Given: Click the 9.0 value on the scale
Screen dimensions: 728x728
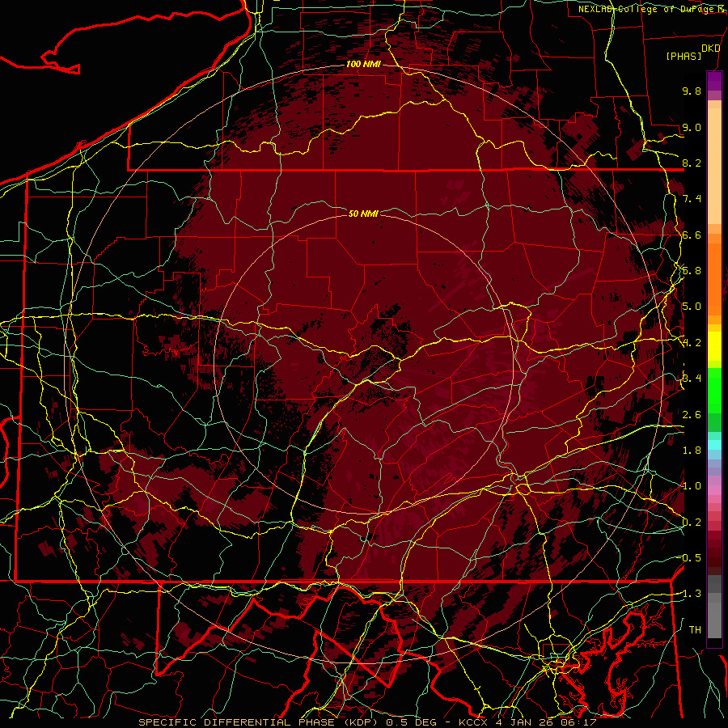Looking at the screenshot, I should pos(692,128).
